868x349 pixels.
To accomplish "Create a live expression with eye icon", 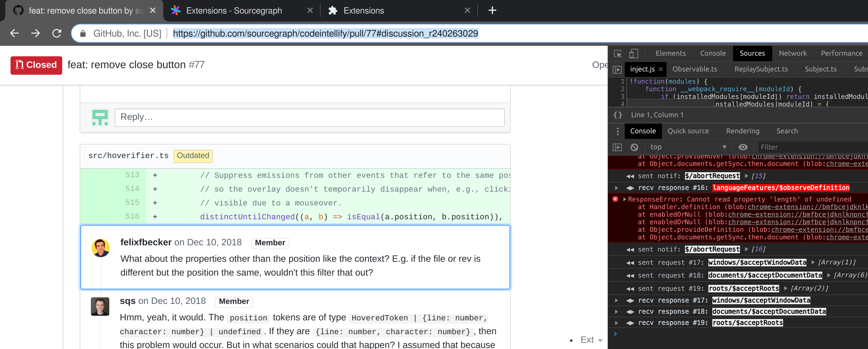I will click(x=743, y=147).
